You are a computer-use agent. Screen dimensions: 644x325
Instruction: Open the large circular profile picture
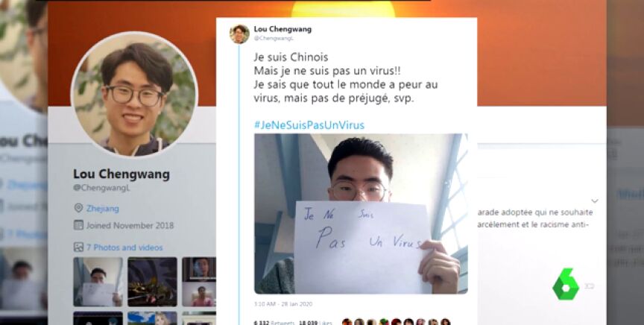pyautogui.click(x=135, y=94)
